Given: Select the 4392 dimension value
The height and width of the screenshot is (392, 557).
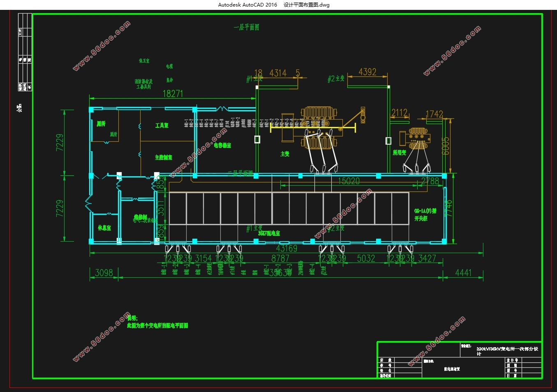Looking at the screenshot, I should click(367, 72).
